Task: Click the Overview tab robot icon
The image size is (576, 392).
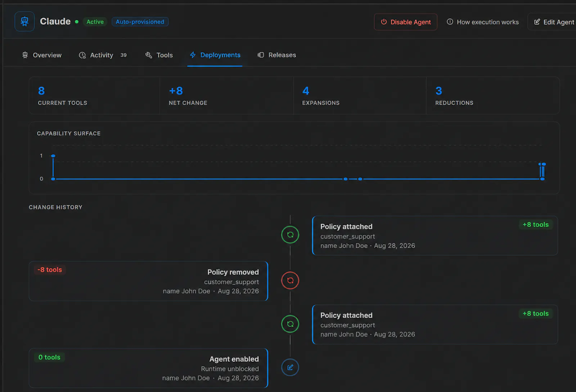Action: point(25,55)
